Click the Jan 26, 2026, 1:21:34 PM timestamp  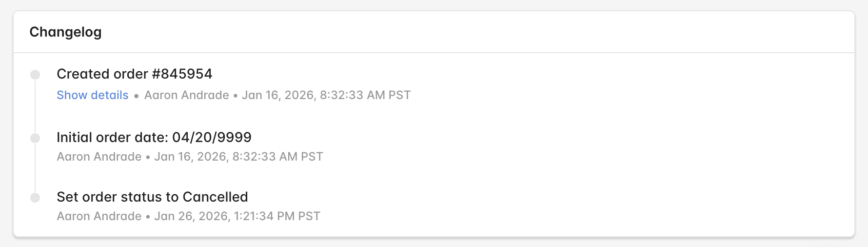237,216
